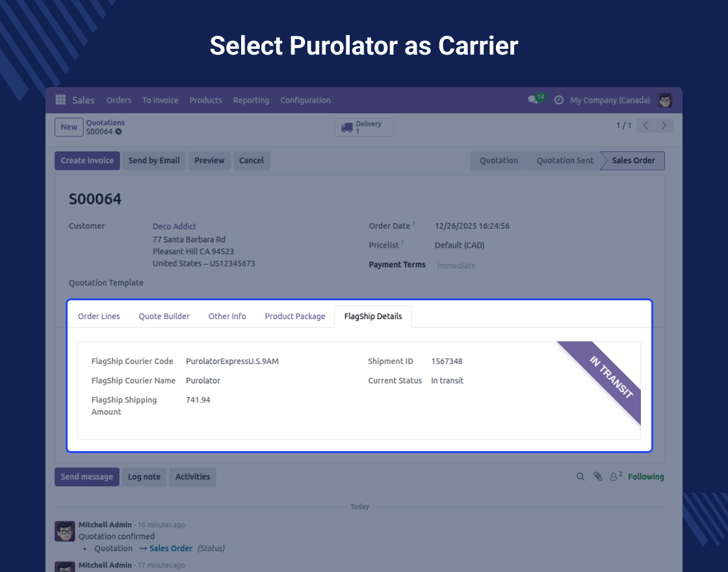Open the Reporting menu
728x572 pixels.
pos(251,100)
